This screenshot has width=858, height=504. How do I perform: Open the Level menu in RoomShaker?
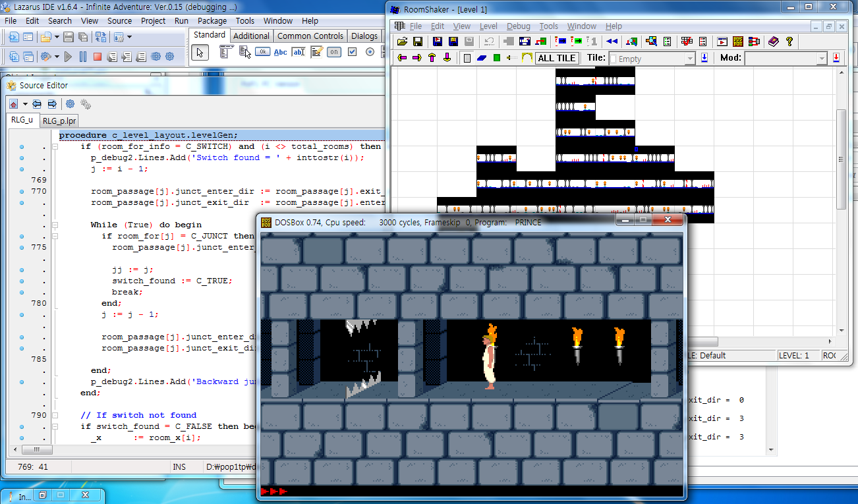(x=488, y=26)
